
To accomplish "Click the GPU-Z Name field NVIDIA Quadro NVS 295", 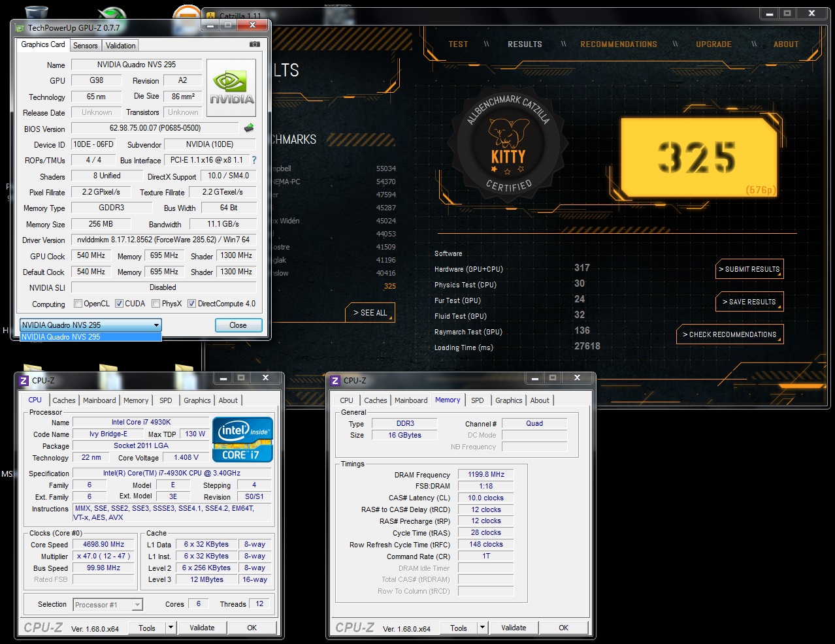I will tap(137, 65).
